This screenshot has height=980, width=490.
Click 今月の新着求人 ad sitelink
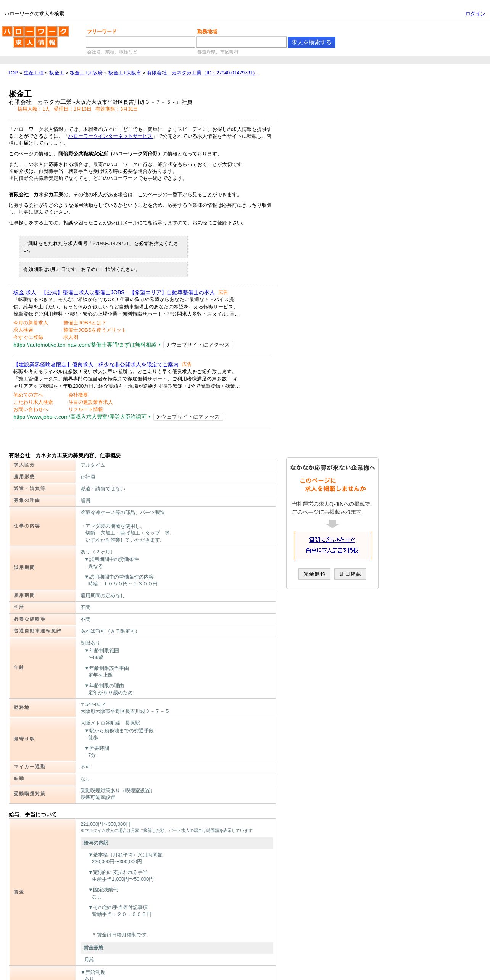click(x=31, y=323)
